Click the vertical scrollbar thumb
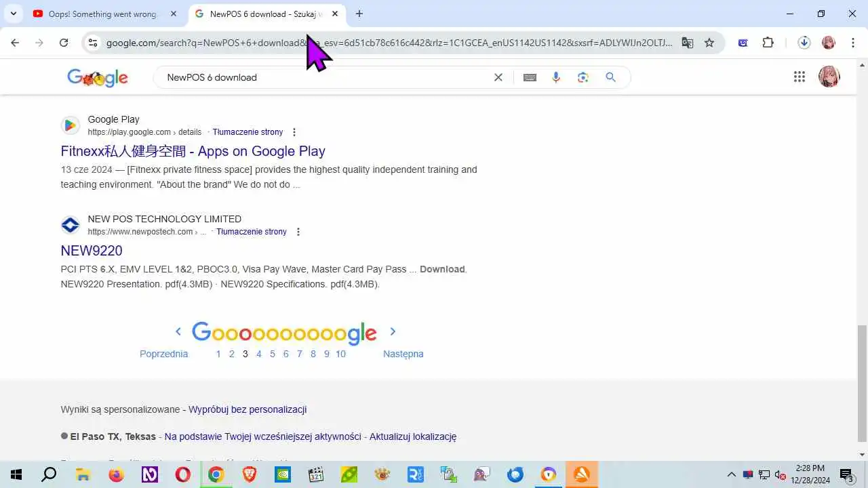 [862, 383]
